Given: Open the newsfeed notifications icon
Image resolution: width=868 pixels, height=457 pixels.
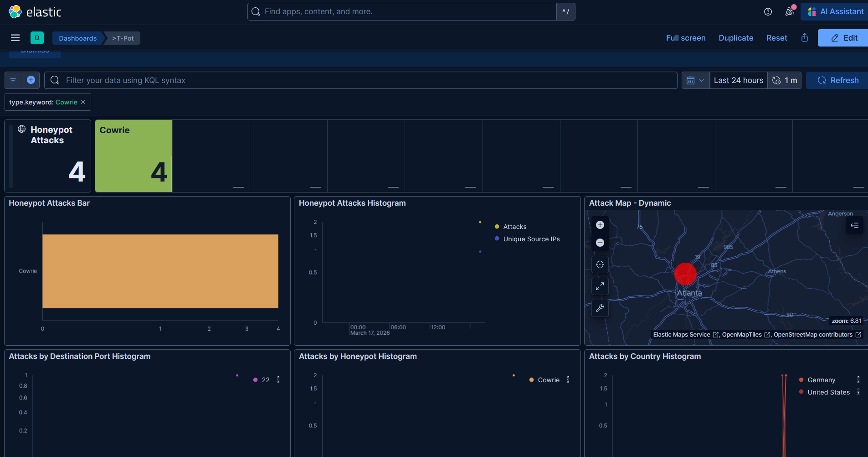Looking at the screenshot, I should 790,12.
